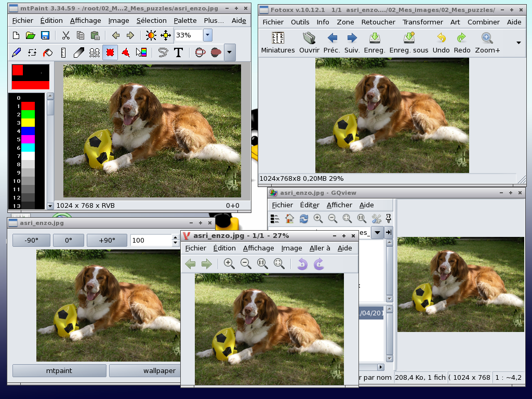
Task: Click the Miniatures button in Fotoxx
Action: [278, 43]
